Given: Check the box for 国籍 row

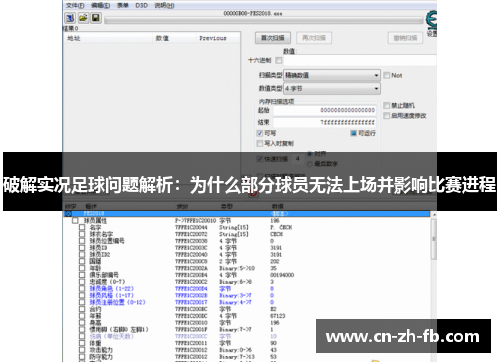Looking at the screenshot, I should [x=82, y=261].
